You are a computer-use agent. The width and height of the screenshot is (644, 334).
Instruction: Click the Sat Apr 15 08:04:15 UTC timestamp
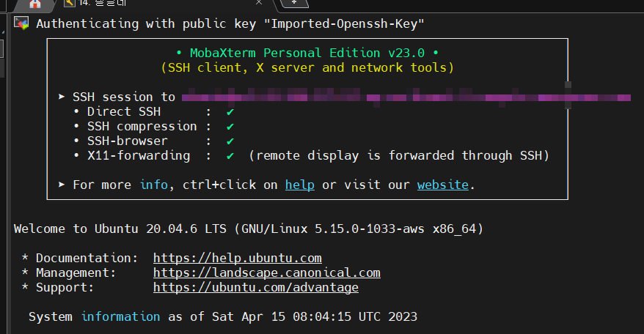(x=315, y=316)
